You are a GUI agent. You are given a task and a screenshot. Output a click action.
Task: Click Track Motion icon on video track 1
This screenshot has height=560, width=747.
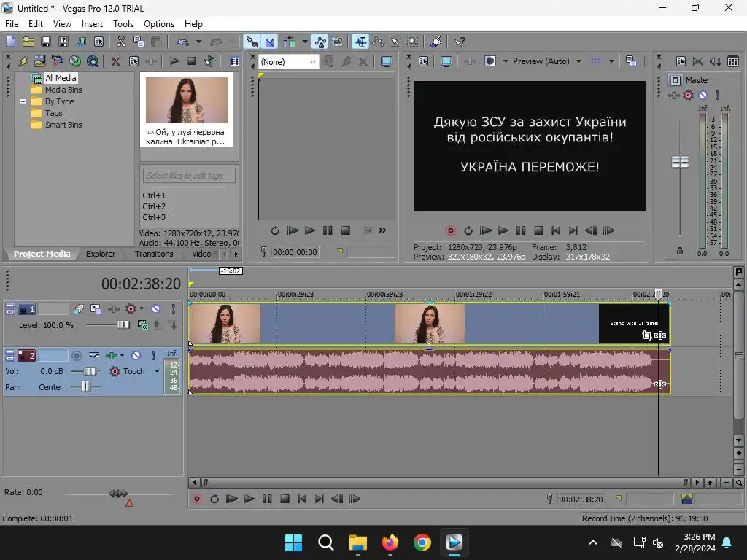point(96,309)
